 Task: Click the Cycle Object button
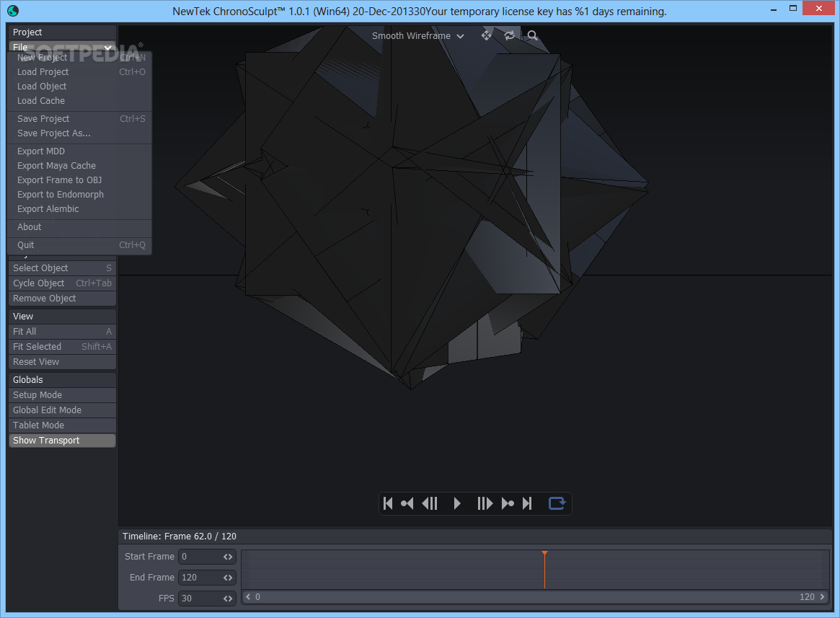pyautogui.click(x=62, y=283)
